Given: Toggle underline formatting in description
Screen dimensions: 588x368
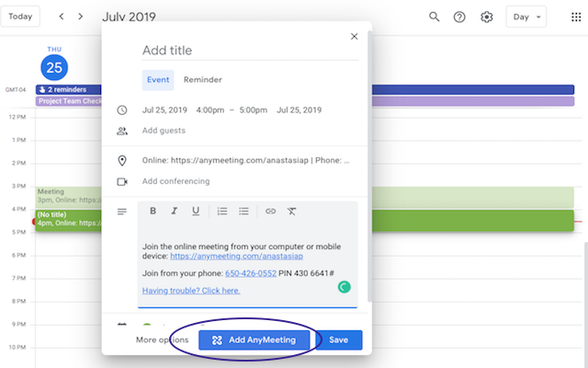Looking at the screenshot, I should pyautogui.click(x=196, y=211).
